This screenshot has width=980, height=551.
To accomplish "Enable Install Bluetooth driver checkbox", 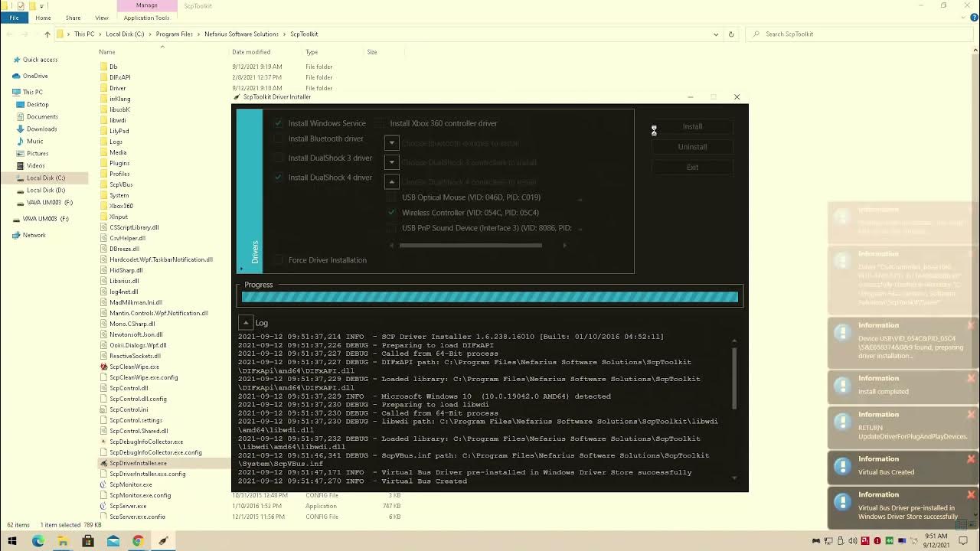I will (279, 139).
